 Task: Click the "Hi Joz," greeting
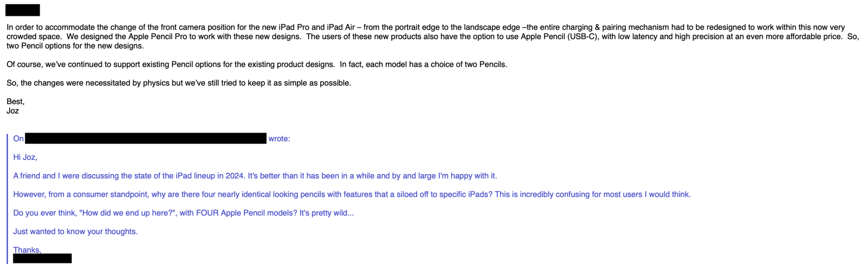(x=25, y=157)
